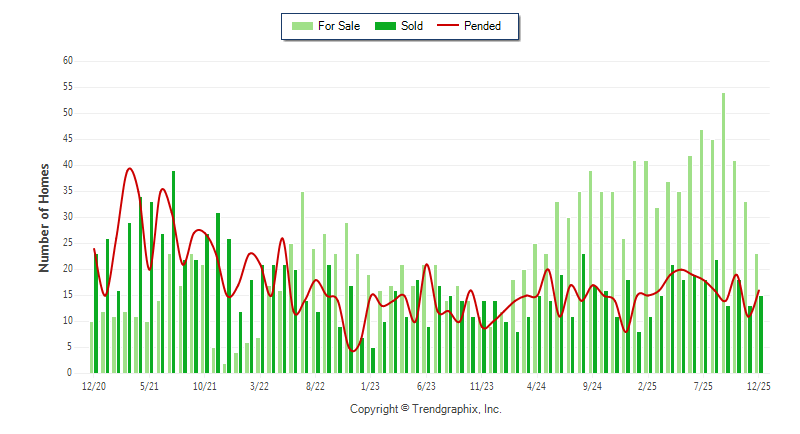Select the 5/21 x-axis date label
This screenshot has height=434, width=800.
click(x=149, y=386)
